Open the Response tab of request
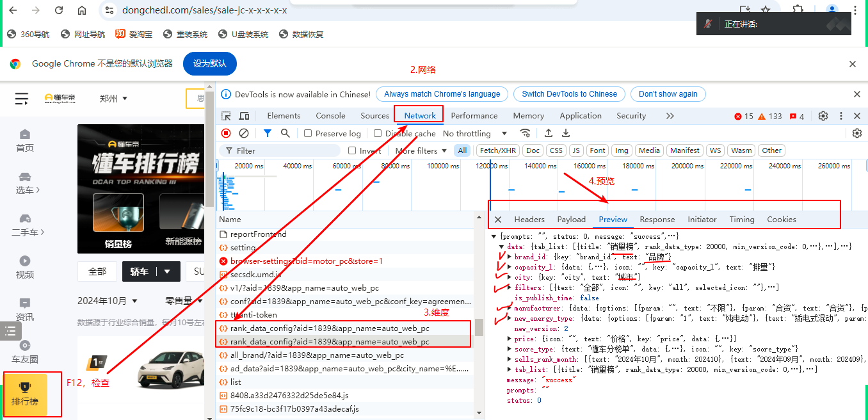The height and width of the screenshot is (420, 868). [x=657, y=219]
